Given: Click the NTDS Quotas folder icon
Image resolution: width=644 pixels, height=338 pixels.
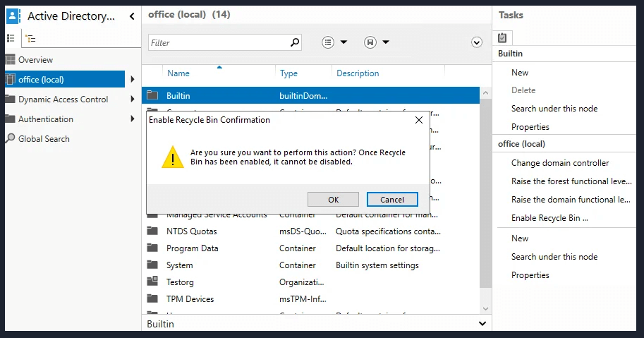Looking at the screenshot, I should coord(152,231).
